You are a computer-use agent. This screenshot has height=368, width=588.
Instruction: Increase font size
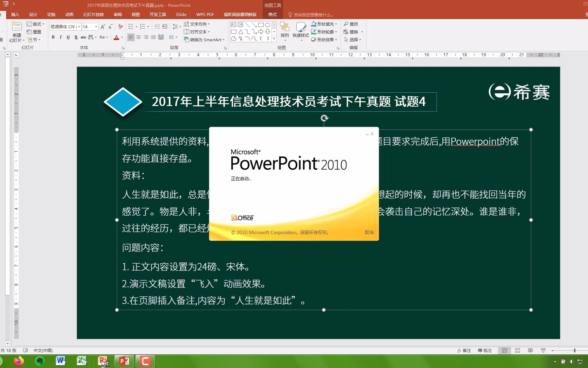point(103,27)
